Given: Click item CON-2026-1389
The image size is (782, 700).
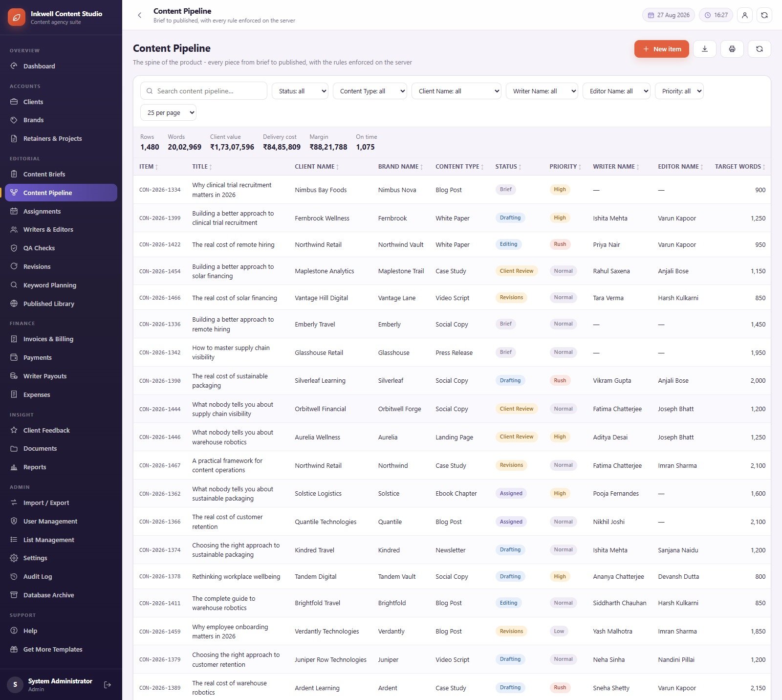Looking at the screenshot, I should coord(160,688).
